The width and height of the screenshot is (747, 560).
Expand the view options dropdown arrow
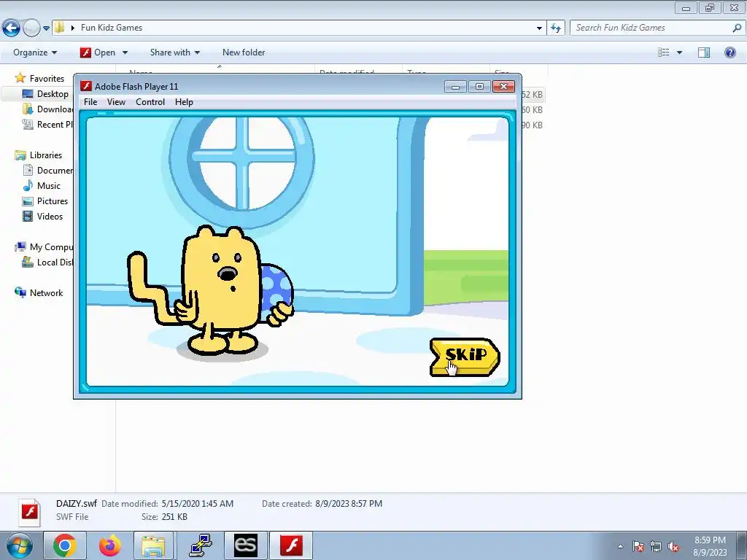pyautogui.click(x=679, y=52)
